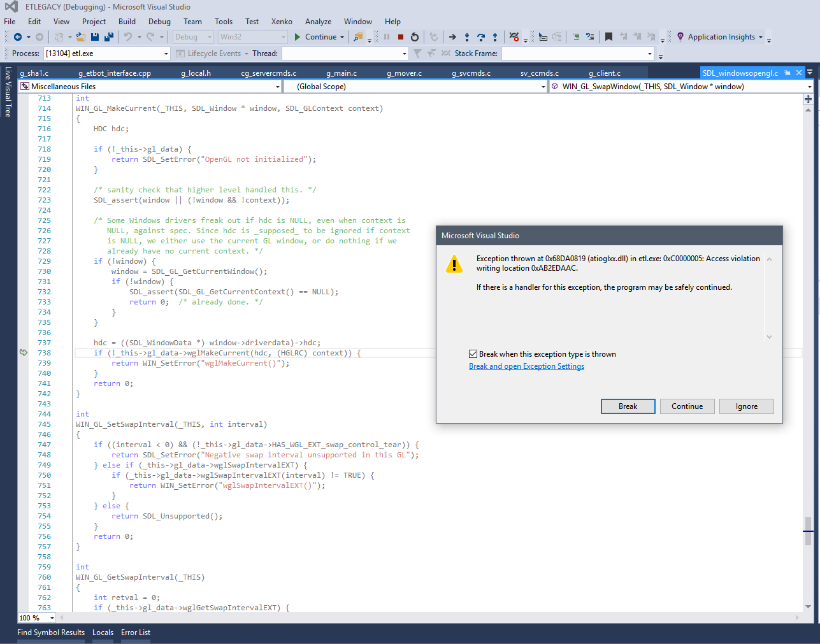Open the Win32 platform dropdown
The width and height of the screenshot is (820, 644).
(x=252, y=37)
